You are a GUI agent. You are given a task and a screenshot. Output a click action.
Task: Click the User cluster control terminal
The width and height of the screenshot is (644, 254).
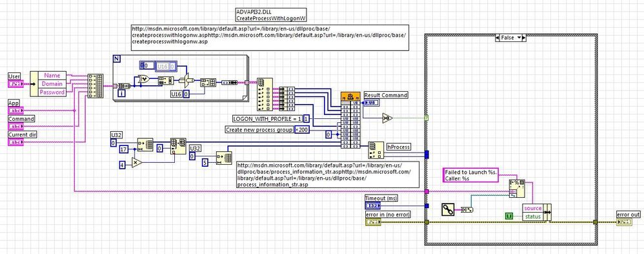coord(16,84)
